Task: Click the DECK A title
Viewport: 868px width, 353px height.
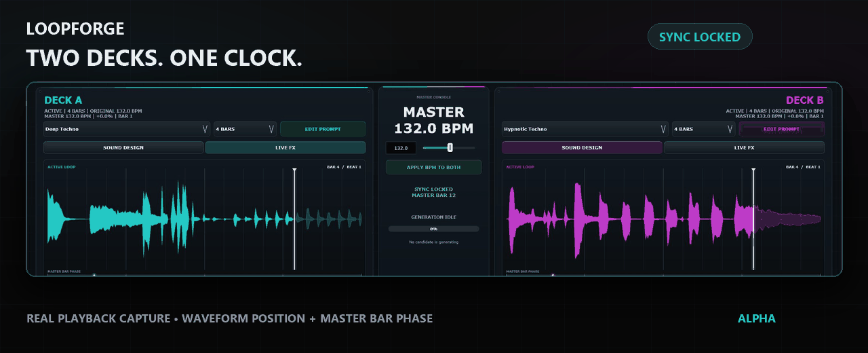Action: [63, 100]
